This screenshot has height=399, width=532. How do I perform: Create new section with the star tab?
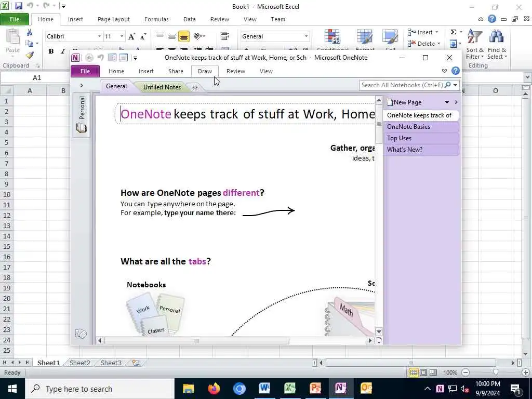coord(195,87)
